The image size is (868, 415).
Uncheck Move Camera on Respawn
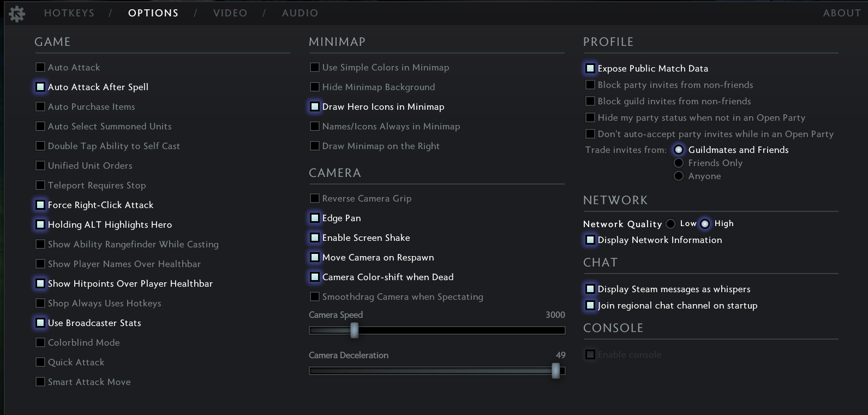coord(315,257)
